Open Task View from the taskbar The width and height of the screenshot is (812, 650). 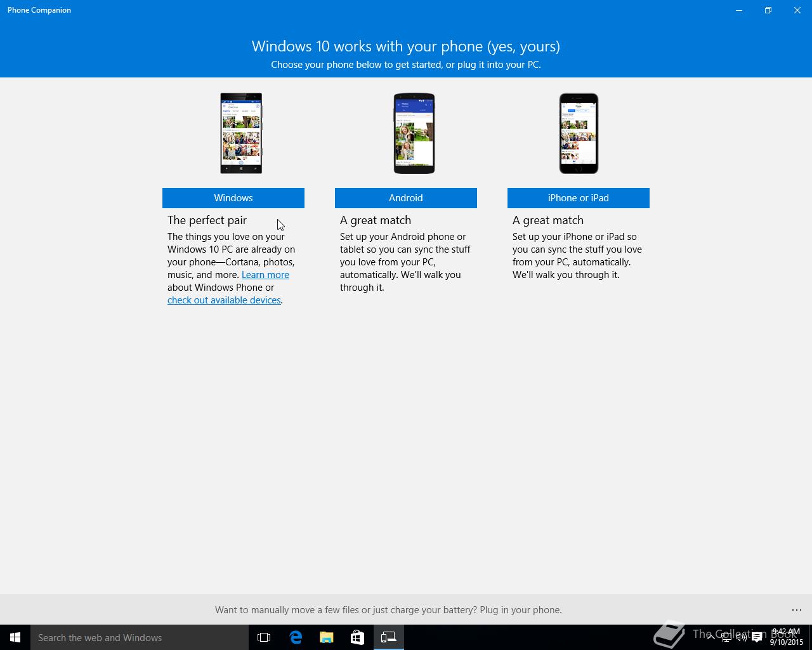point(264,637)
